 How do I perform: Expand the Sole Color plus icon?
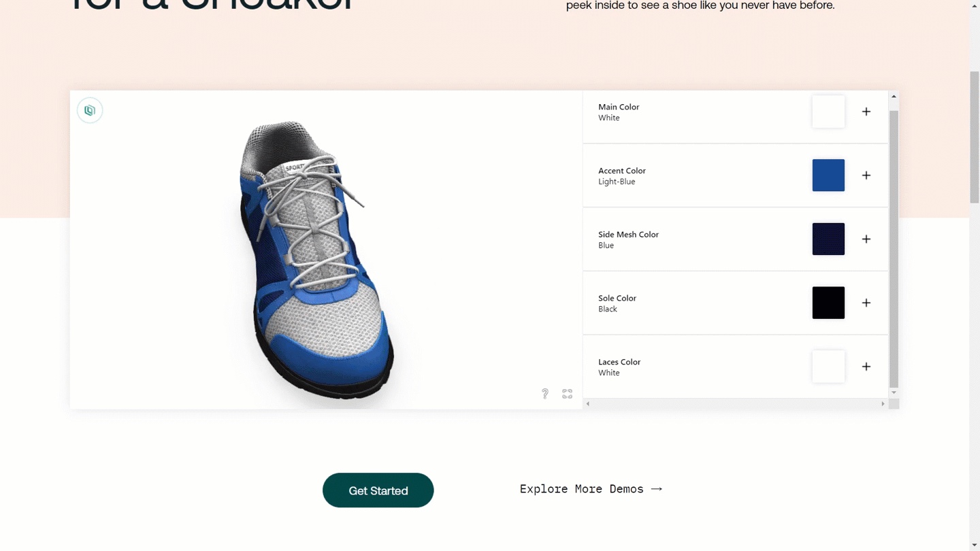[x=866, y=303]
